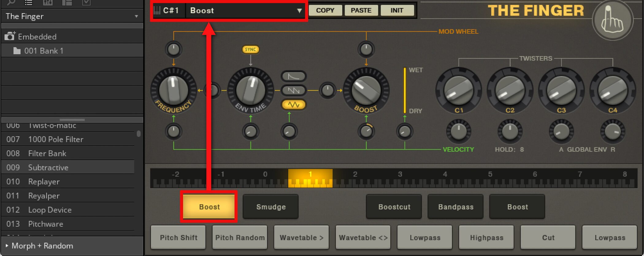Image resolution: width=644 pixels, height=256 pixels.
Task: Click the C3 twister knob
Action: coord(561,90)
